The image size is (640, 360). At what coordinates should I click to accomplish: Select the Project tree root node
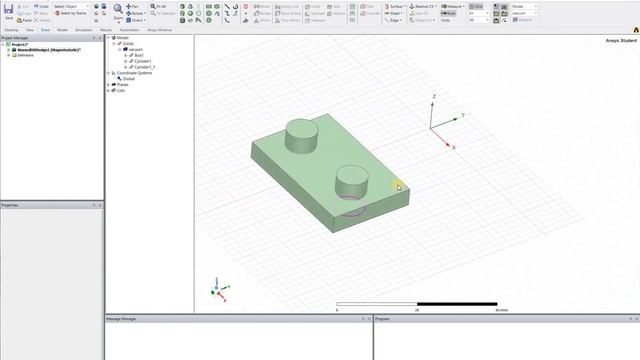20,44
